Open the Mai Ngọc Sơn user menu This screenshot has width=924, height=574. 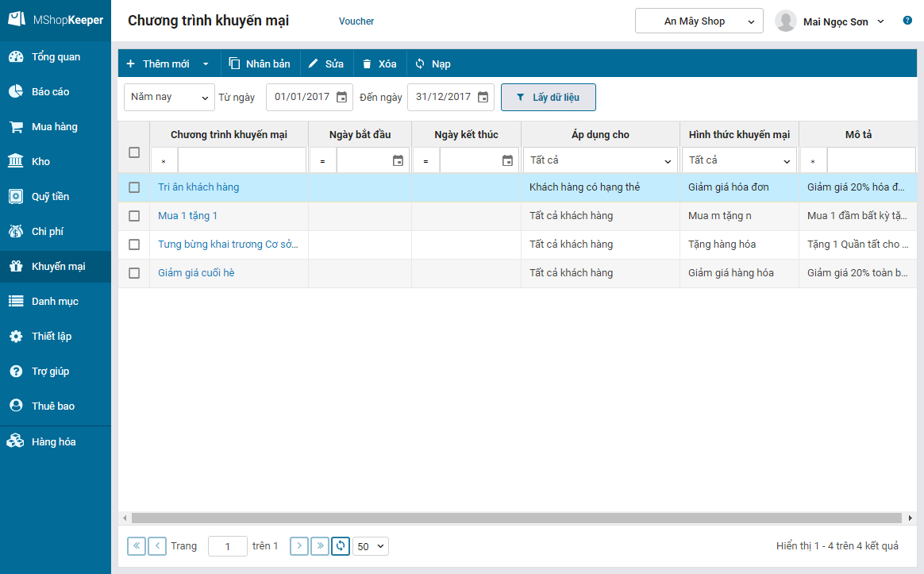point(843,21)
